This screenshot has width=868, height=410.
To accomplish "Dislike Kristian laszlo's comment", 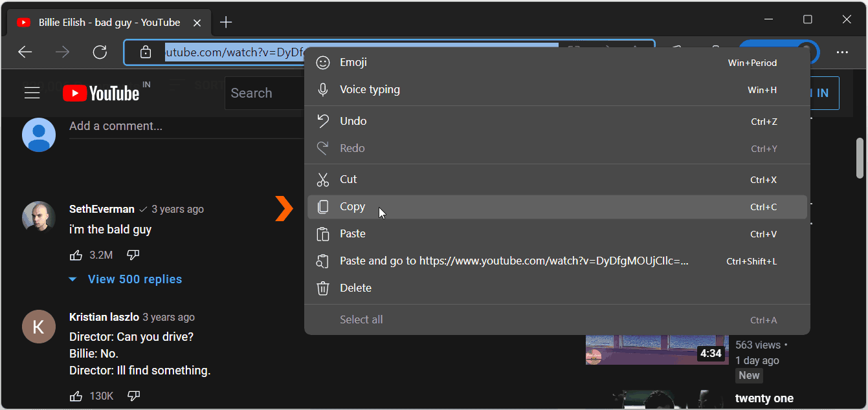I will click(133, 396).
